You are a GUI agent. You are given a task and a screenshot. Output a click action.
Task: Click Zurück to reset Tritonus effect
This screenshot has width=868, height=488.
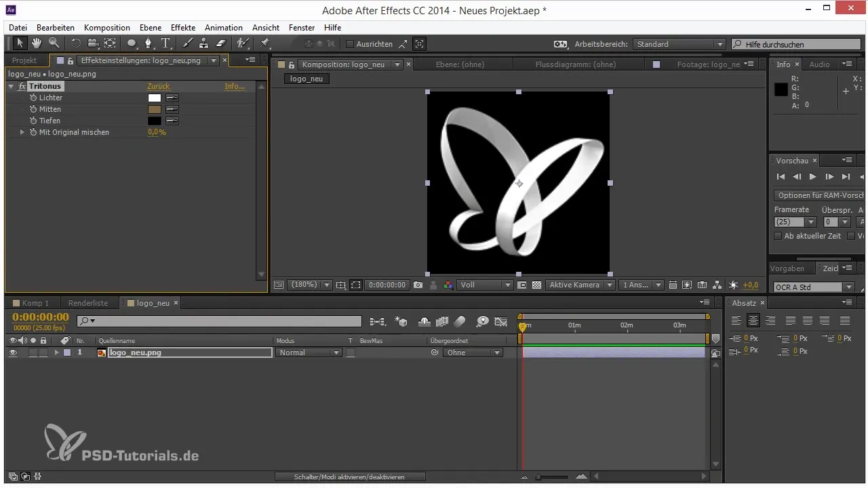[x=159, y=87]
